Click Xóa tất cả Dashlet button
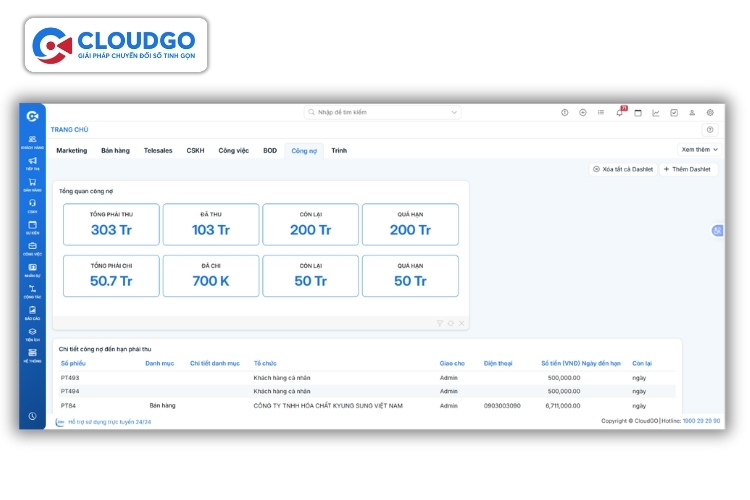 point(622,170)
